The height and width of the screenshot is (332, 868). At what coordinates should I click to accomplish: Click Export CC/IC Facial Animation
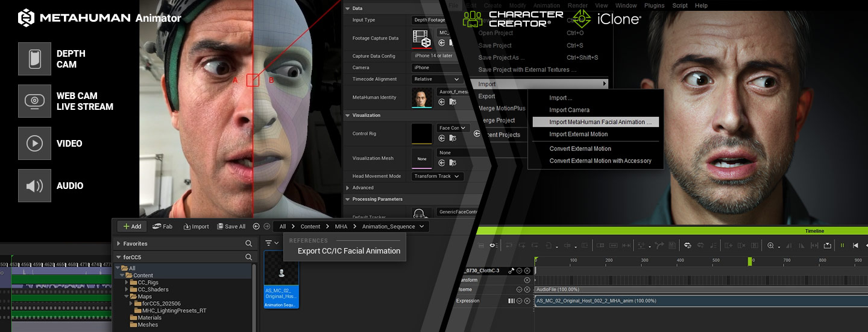click(348, 251)
